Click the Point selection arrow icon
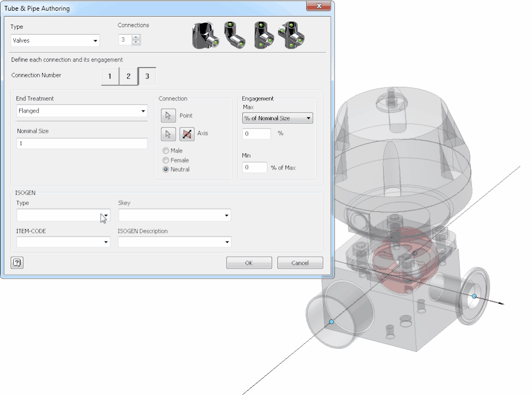Image resolution: width=532 pixels, height=395 pixels. [168, 116]
